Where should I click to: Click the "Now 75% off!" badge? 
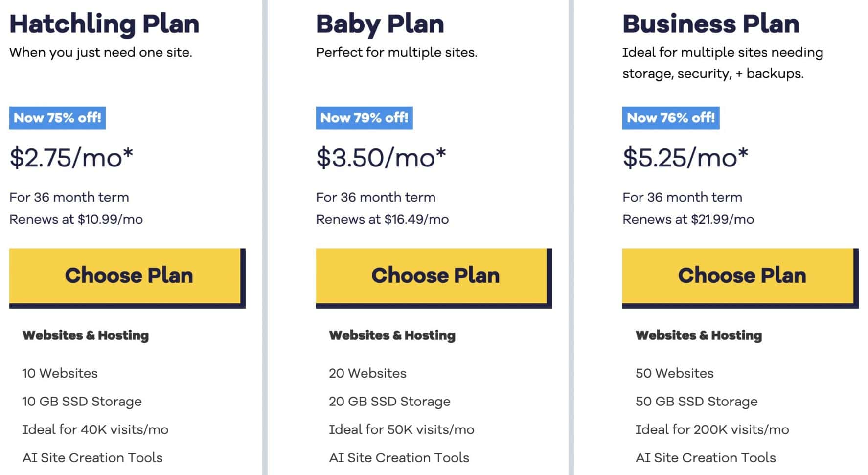click(x=57, y=118)
